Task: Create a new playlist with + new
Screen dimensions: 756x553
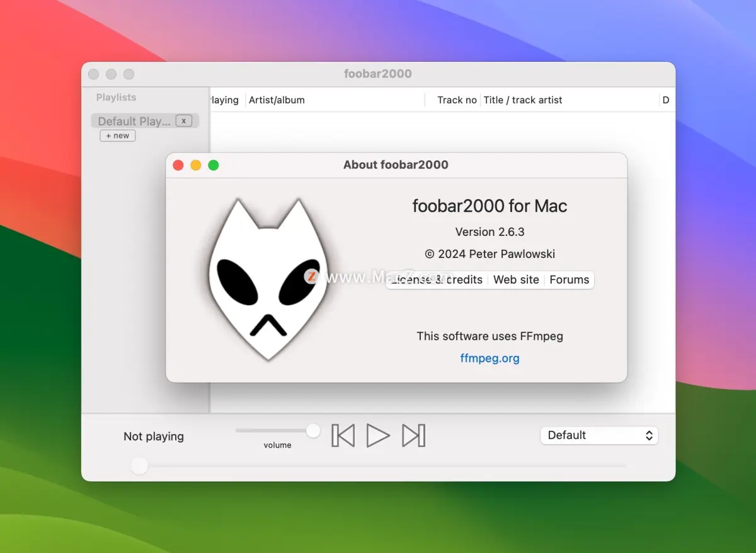Action: (x=117, y=136)
